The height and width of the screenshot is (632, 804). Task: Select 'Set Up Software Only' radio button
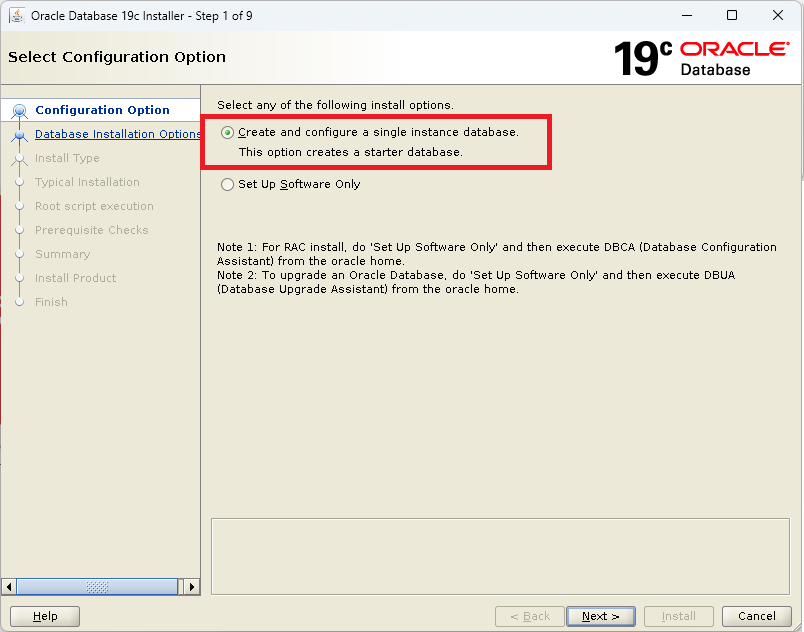click(x=227, y=185)
